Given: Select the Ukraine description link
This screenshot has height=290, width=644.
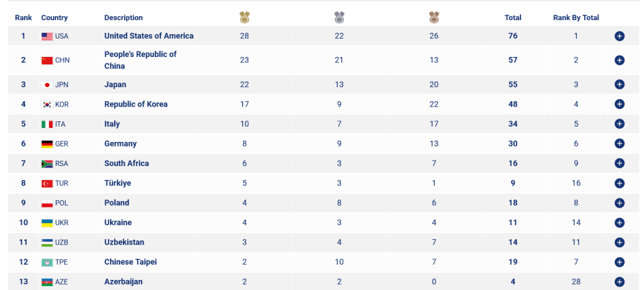Looking at the screenshot, I should point(118,222).
